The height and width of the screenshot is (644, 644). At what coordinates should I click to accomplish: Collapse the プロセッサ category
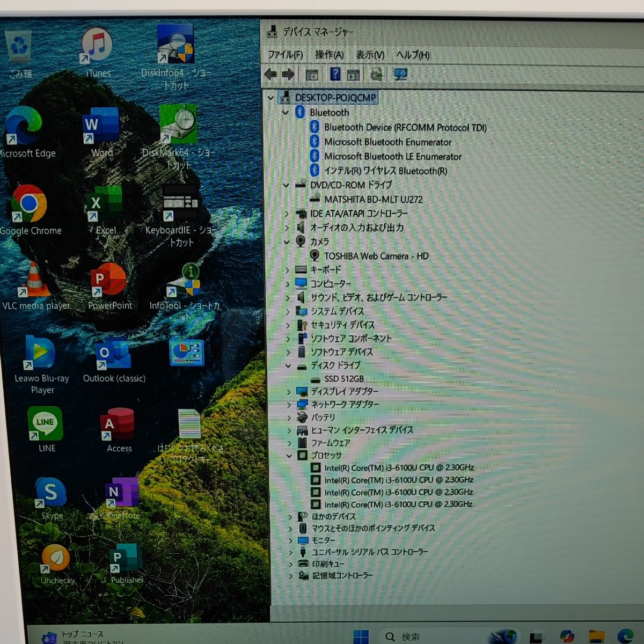point(290,456)
